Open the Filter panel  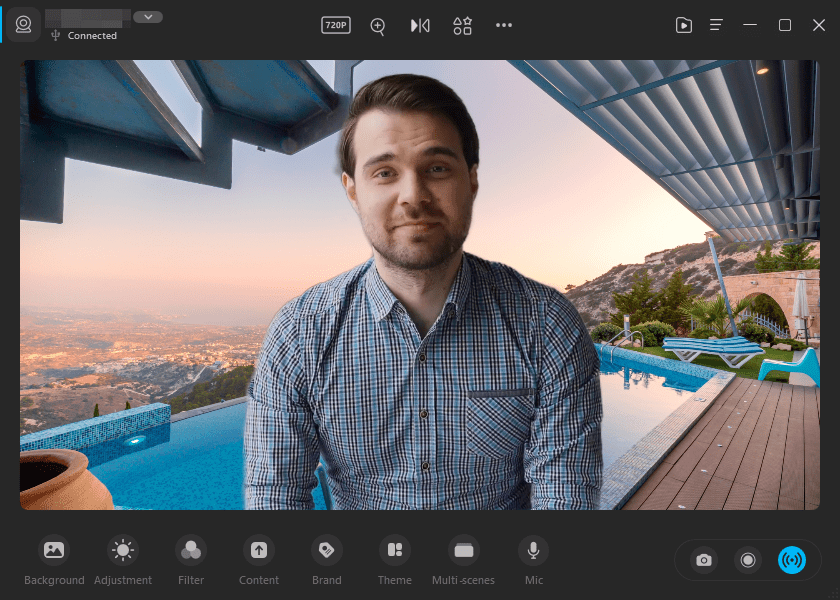[x=191, y=560]
